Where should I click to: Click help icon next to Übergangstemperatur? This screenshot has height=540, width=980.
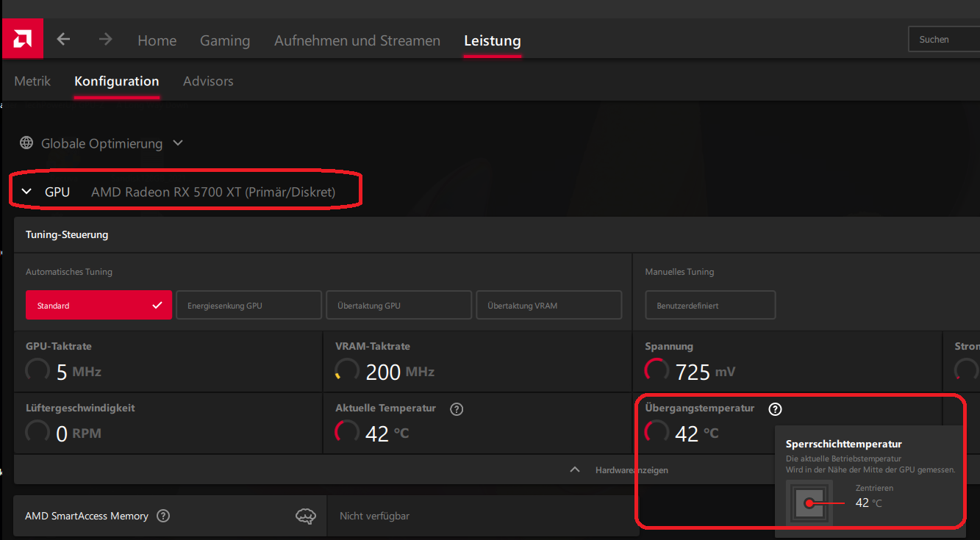point(775,409)
